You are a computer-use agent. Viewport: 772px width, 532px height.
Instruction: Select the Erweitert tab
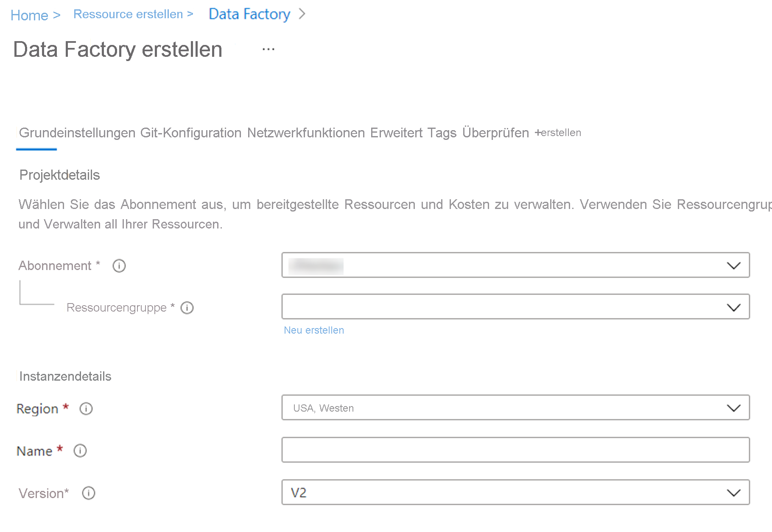[396, 133]
